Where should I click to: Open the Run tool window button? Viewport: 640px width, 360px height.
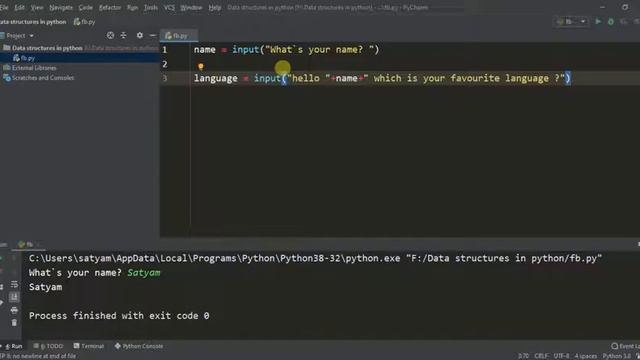pyautogui.click(x=14, y=346)
